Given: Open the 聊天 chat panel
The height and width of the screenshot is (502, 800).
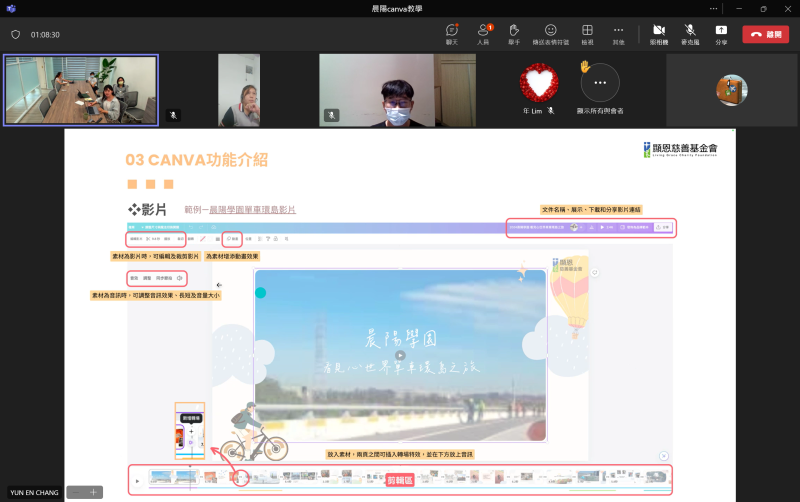Looking at the screenshot, I should 452,34.
